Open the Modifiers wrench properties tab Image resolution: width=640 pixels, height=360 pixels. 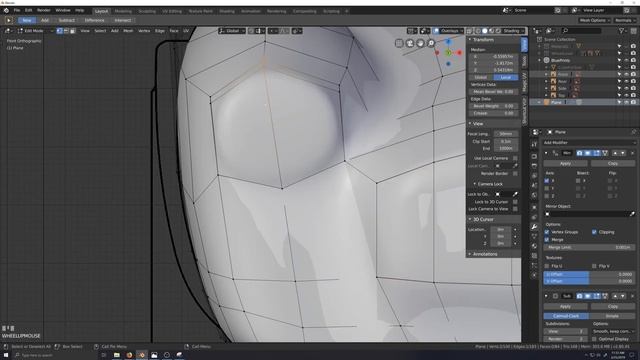(x=534, y=227)
